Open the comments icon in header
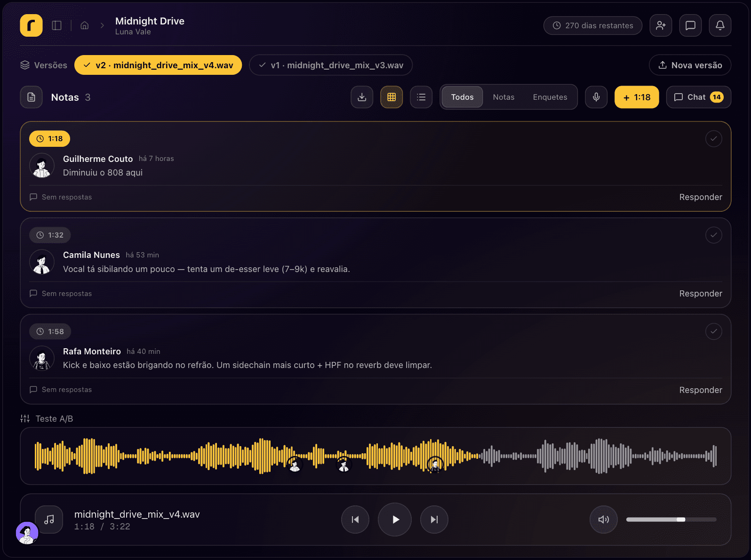The height and width of the screenshot is (560, 751). (690, 25)
